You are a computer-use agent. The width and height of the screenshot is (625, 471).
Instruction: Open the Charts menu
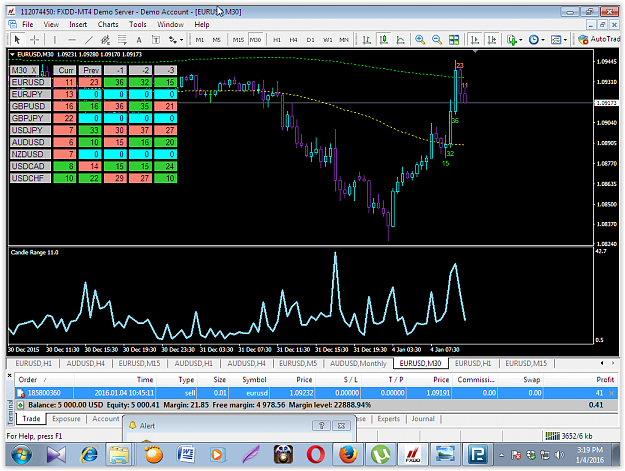coord(108,24)
